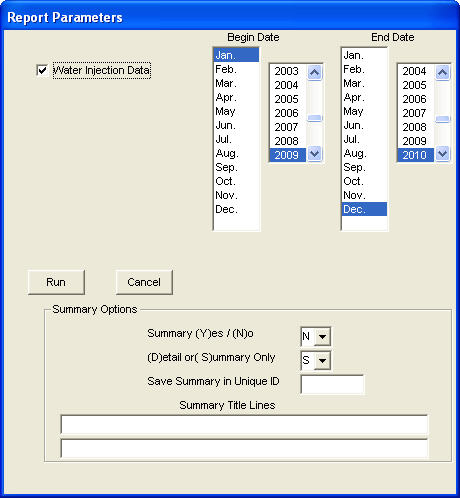
Task: Open the Summary Yes/No dropdown
Action: tap(322, 337)
